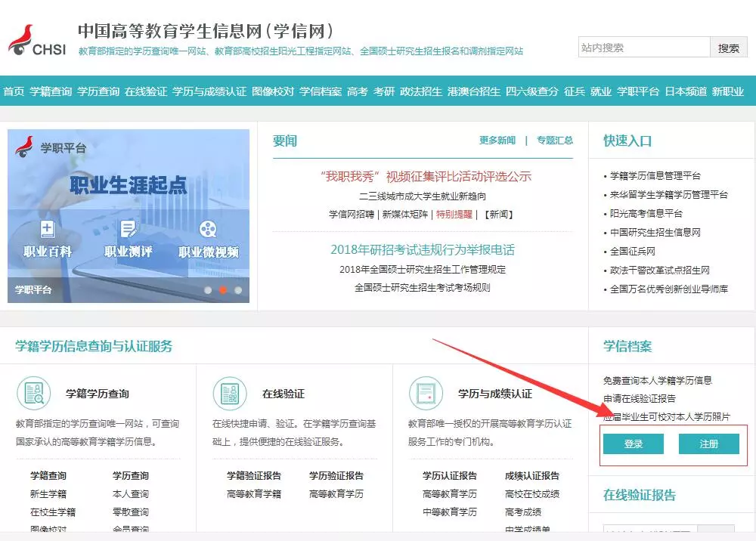Screen dimensions: 756x541
Task: Open 高等教育学籍 under 学籍验证报告
Action: pos(254,494)
